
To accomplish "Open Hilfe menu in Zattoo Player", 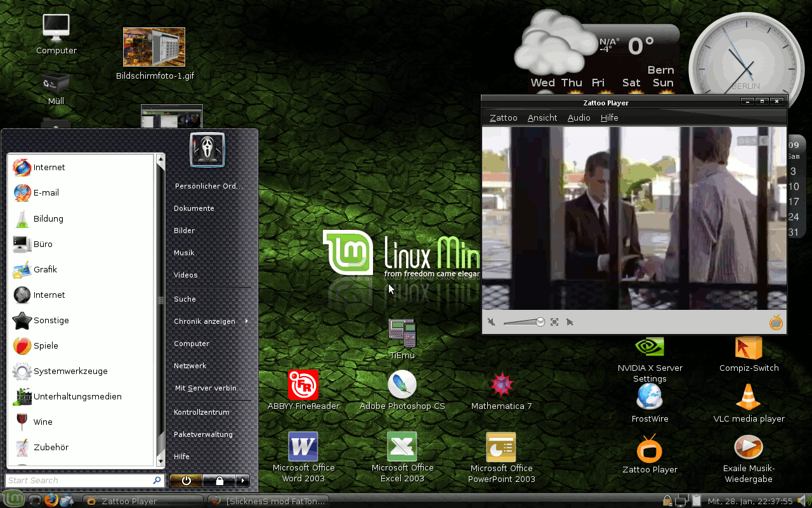I will coord(609,118).
